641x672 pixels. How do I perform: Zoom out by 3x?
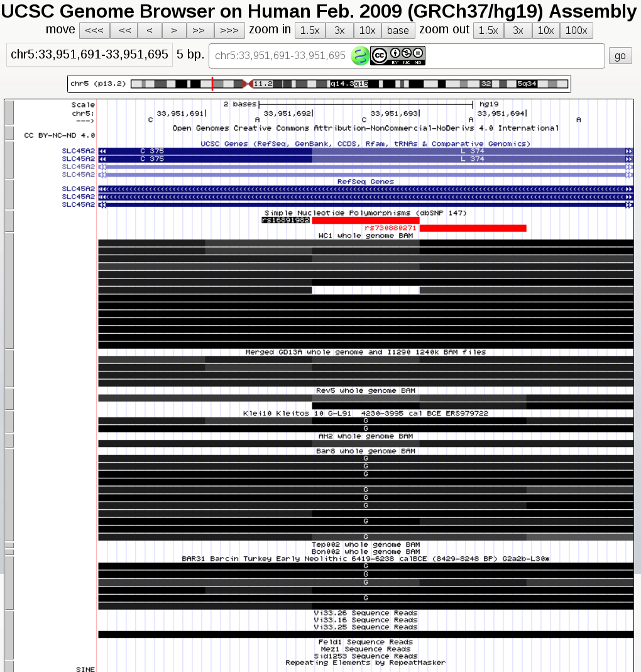(518, 30)
